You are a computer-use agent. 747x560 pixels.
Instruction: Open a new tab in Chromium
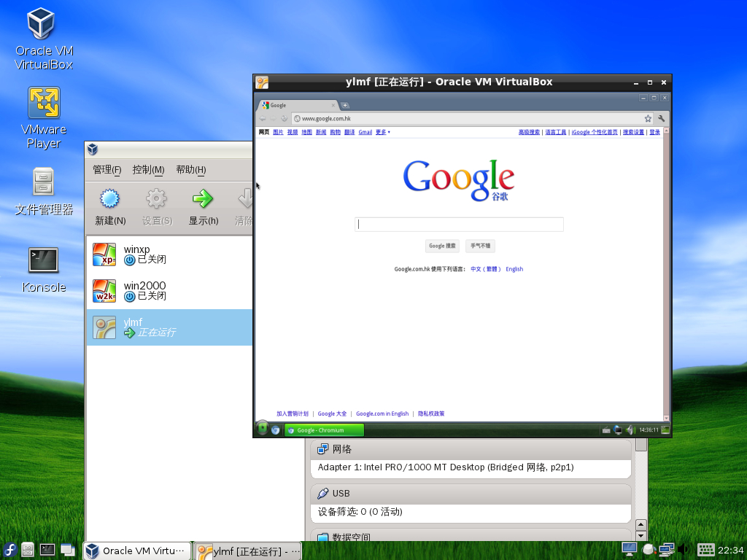(345, 105)
